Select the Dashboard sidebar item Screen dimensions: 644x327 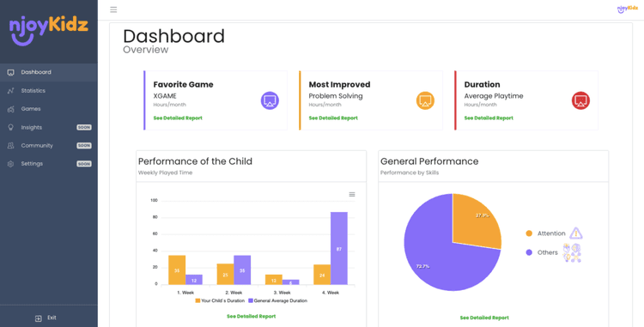tap(48, 72)
